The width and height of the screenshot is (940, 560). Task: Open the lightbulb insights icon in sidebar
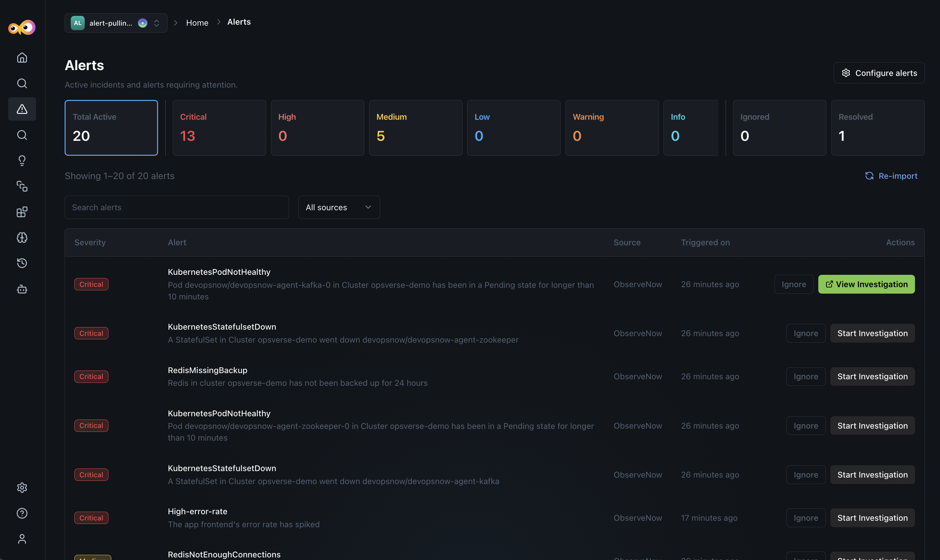tap(22, 161)
